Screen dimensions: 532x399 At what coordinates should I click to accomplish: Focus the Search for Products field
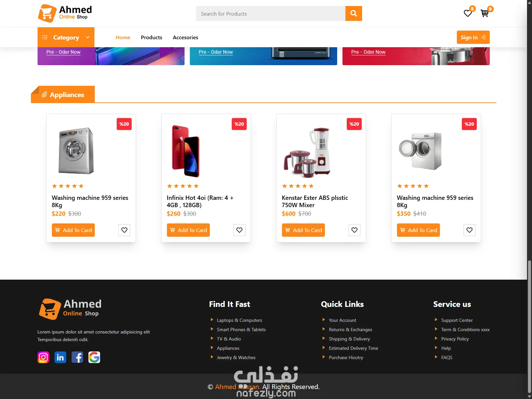point(271,14)
